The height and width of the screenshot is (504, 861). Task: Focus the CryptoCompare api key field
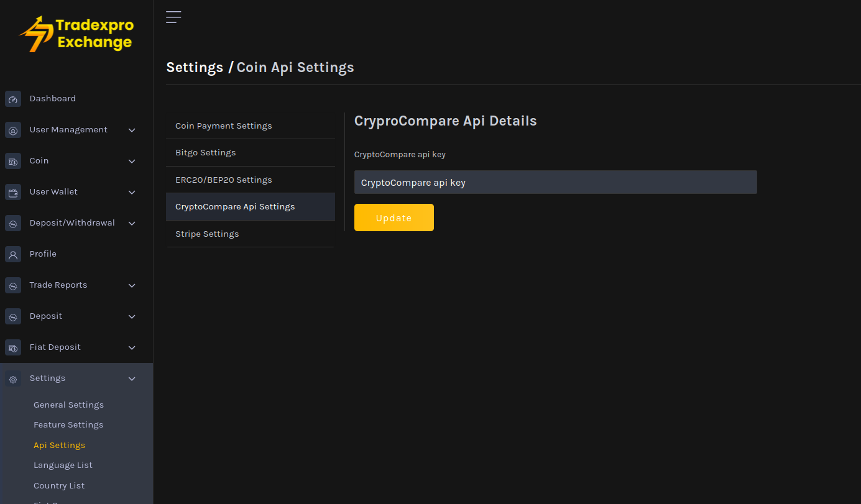[555, 183]
